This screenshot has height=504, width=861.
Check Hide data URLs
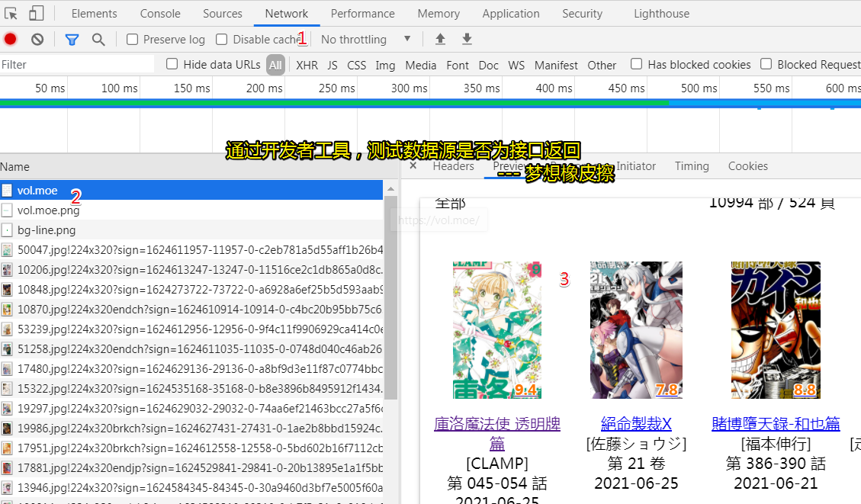[x=172, y=64]
